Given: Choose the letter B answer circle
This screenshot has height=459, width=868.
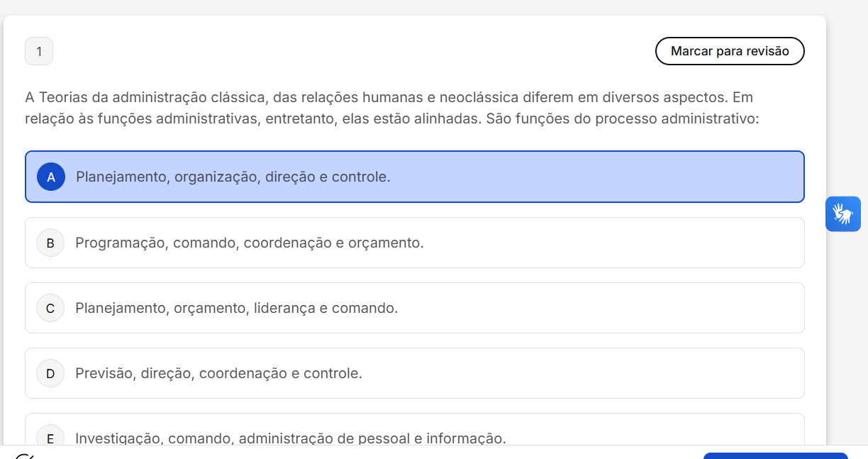Looking at the screenshot, I should [50, 243].
